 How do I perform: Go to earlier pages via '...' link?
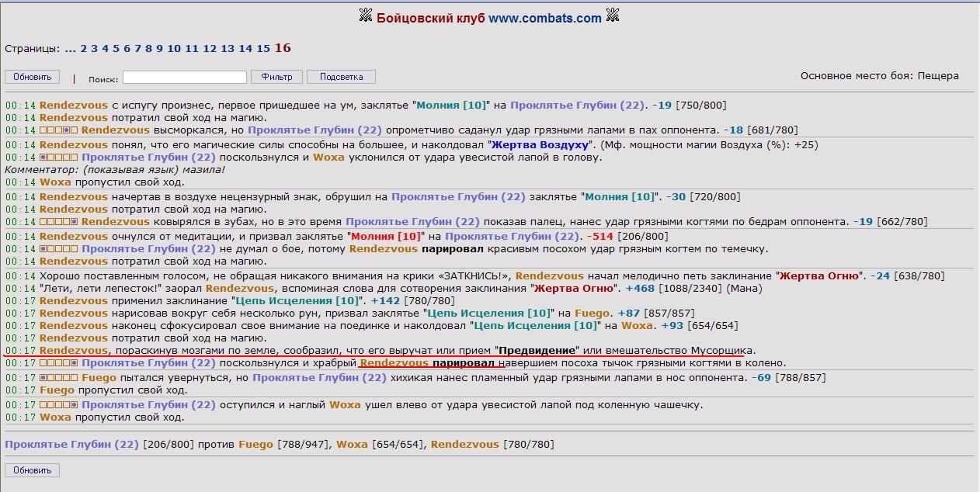point(71,48)
